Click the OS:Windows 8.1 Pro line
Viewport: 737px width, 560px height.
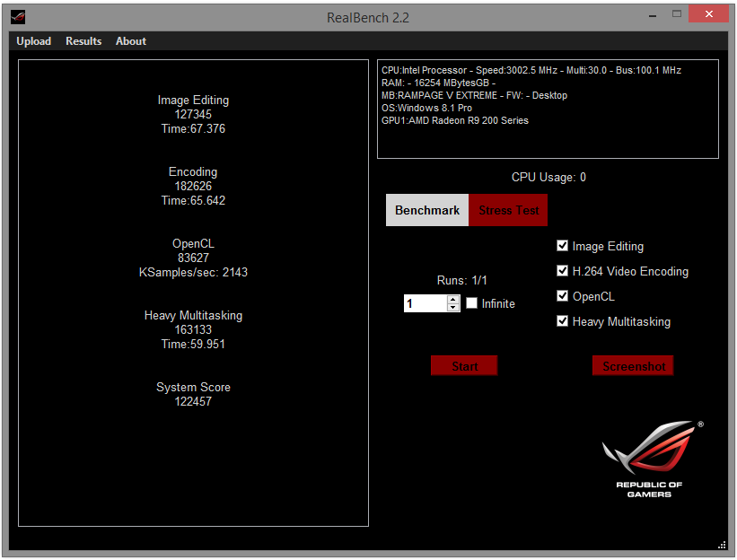click(426, 108)
